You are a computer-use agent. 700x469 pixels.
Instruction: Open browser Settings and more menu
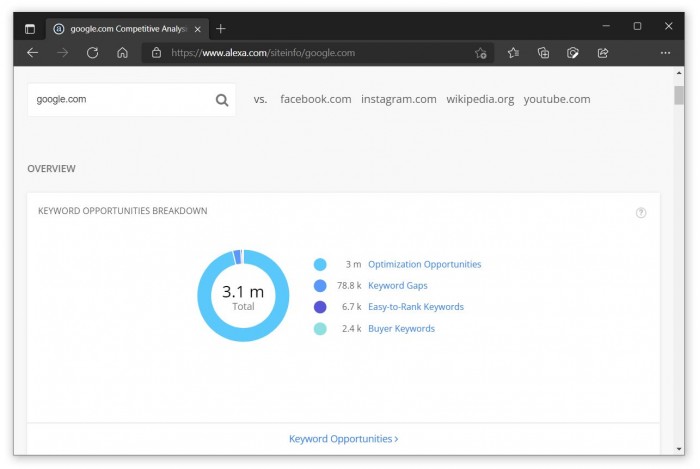tap(665, 53)
